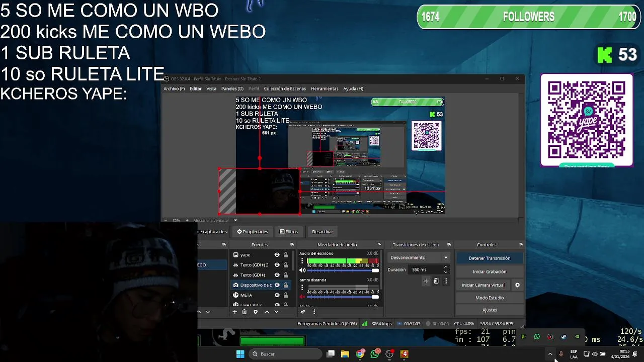Toggle lock on Dispositivo de captura source

[x=286, y=285]
